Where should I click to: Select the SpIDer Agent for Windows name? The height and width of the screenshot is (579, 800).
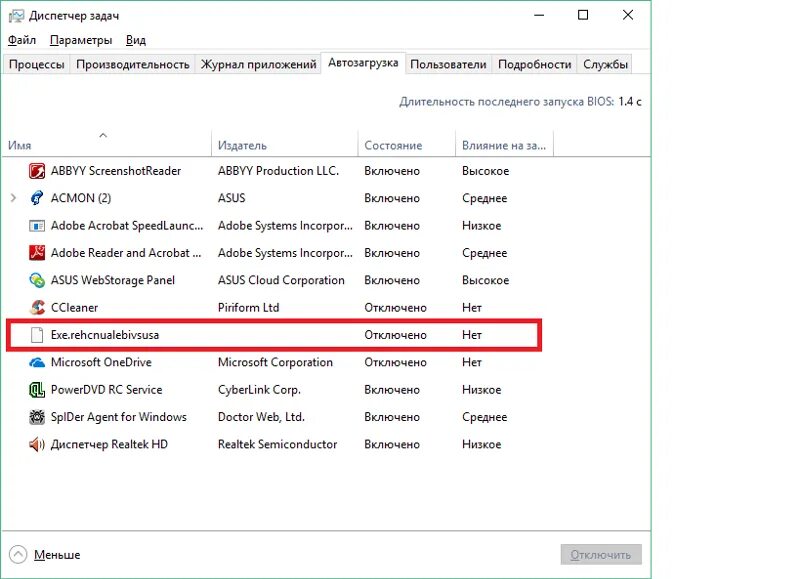pos(119,417)
